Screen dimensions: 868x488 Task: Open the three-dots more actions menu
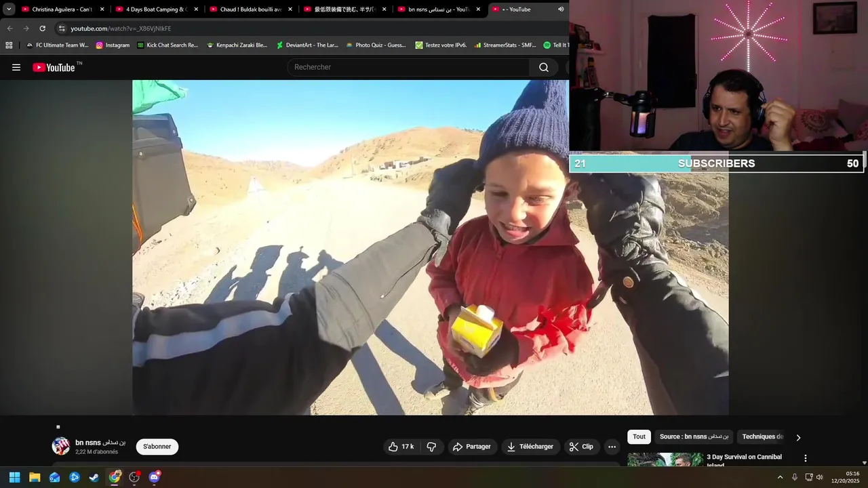click(612, 447)
